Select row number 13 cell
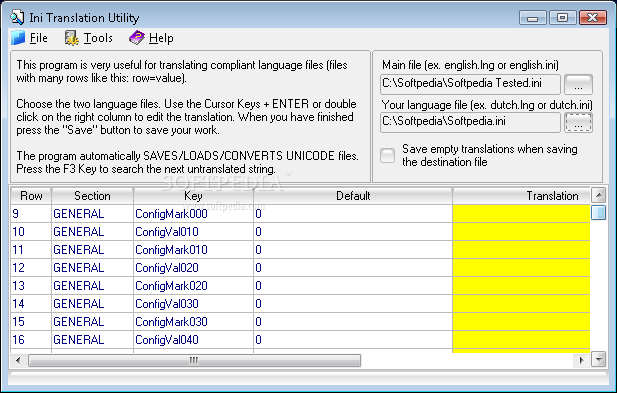Screen dimensions: 617x393 [x=31, y=286]
